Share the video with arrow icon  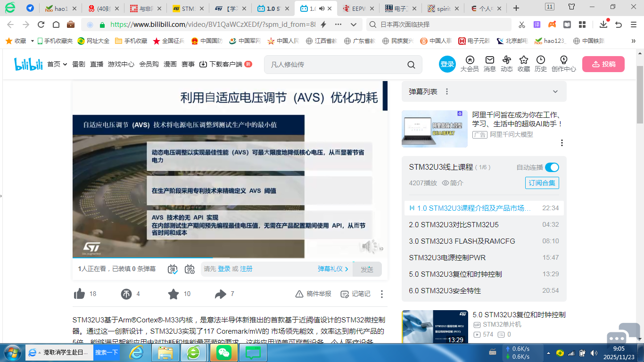221,294
